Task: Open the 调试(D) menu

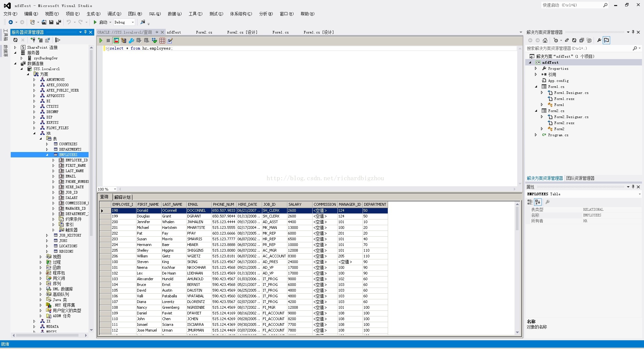Action: 114,14
